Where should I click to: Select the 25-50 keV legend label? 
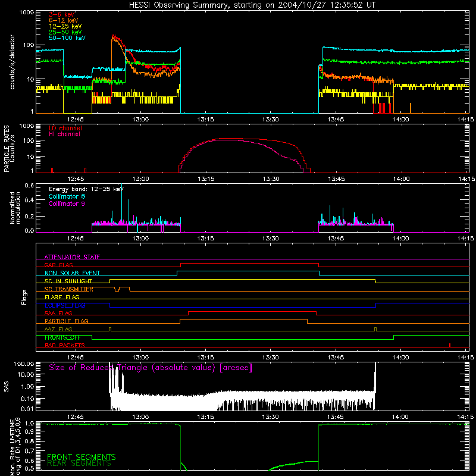65,32
